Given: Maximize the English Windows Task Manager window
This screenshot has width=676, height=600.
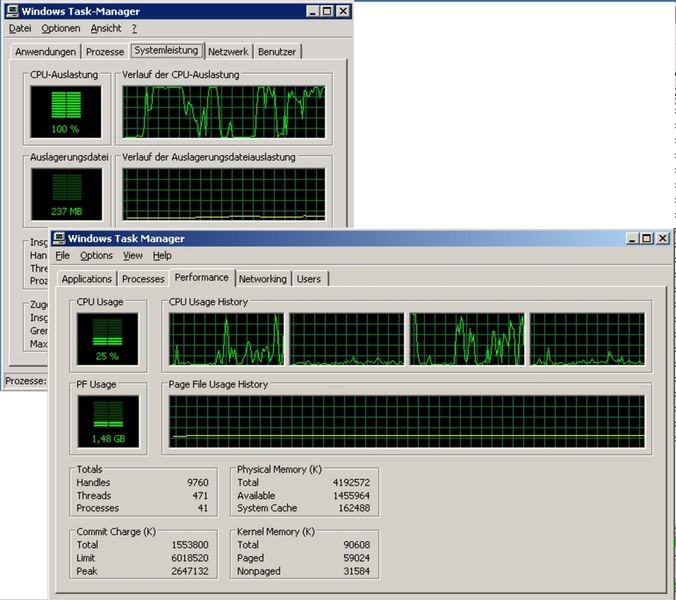Looking at the screenshot, I should point(646,238).
